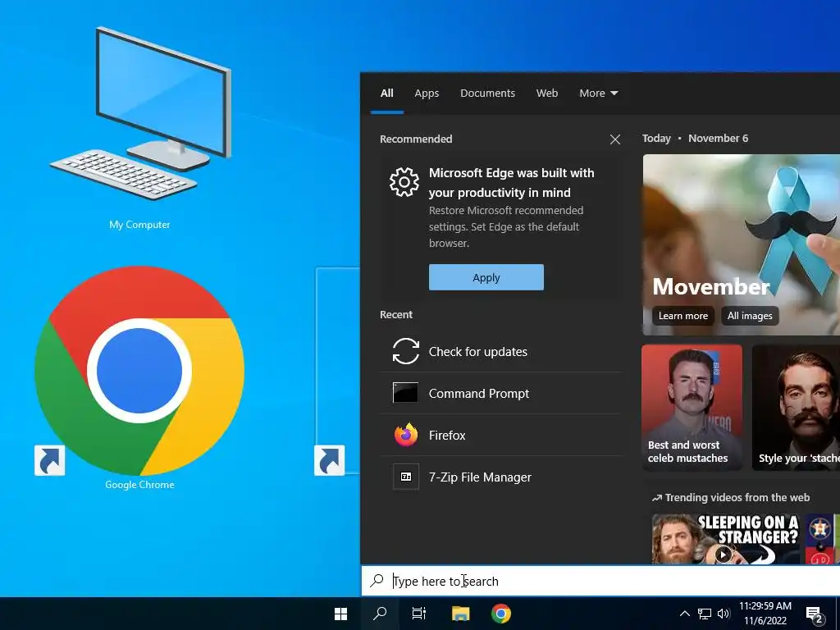Switch to the Documents search tab
Screen dimensions: 840x630
(x=487, y=94)
